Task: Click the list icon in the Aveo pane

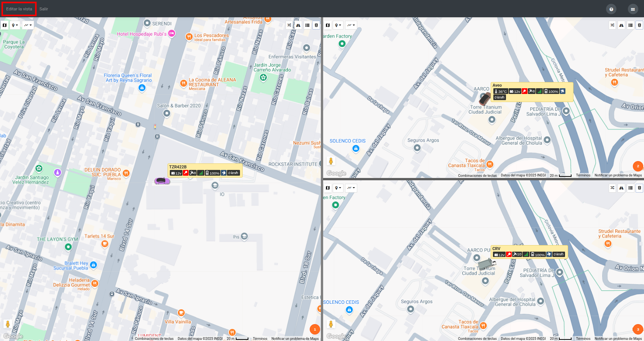Action: (x=631, y=25)
